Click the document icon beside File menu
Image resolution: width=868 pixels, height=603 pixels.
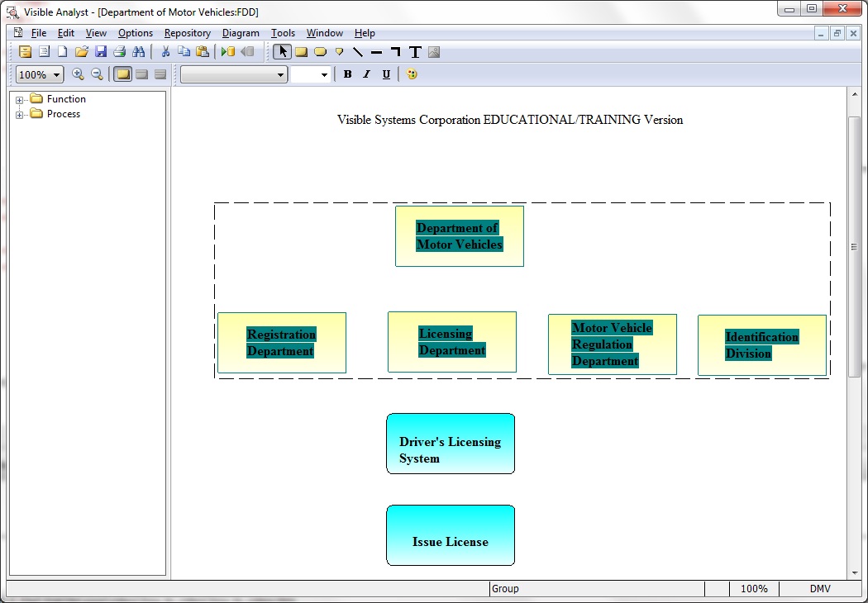[x=18, y=33]
